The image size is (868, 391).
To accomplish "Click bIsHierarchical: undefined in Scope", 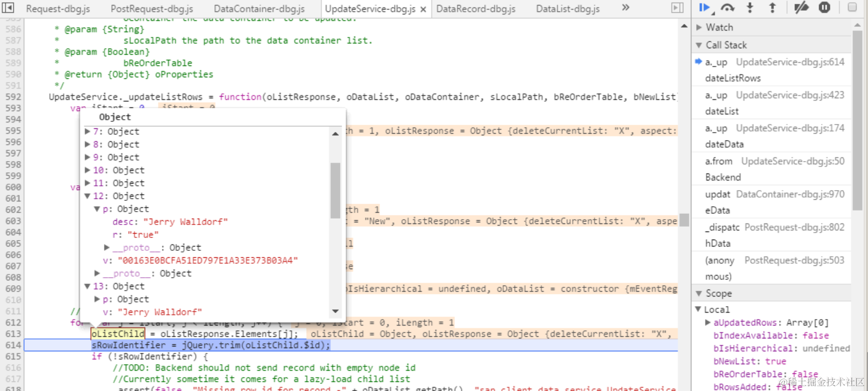I will 782,349.
